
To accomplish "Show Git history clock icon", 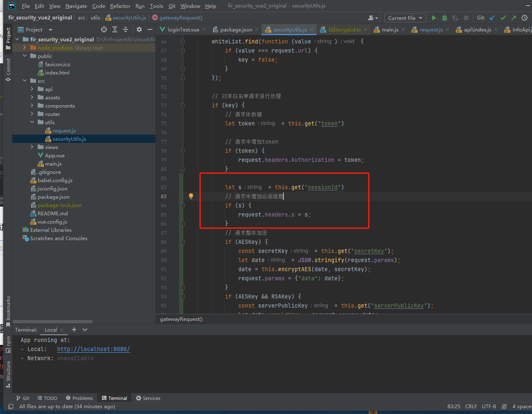I will click(x=525, y=18).
